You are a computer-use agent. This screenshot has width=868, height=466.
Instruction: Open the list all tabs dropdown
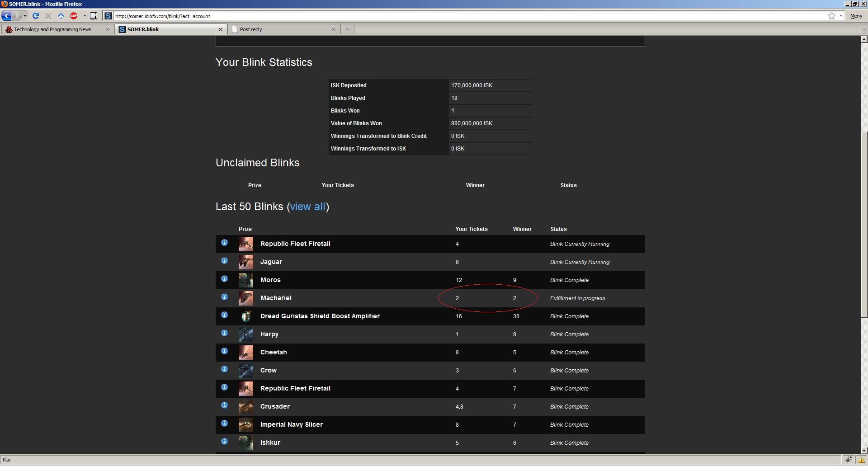click(x=864, y=29)
